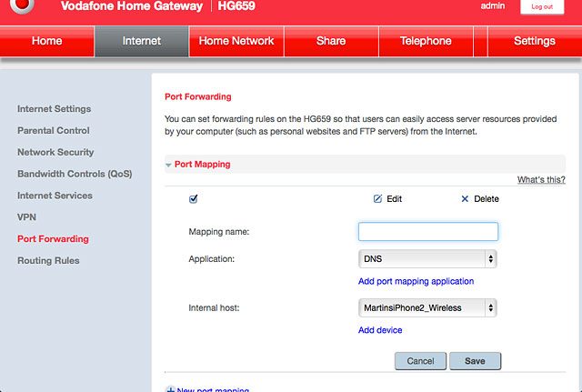
Task: Click the Delete X icon
Action: [x=465, y=199]
